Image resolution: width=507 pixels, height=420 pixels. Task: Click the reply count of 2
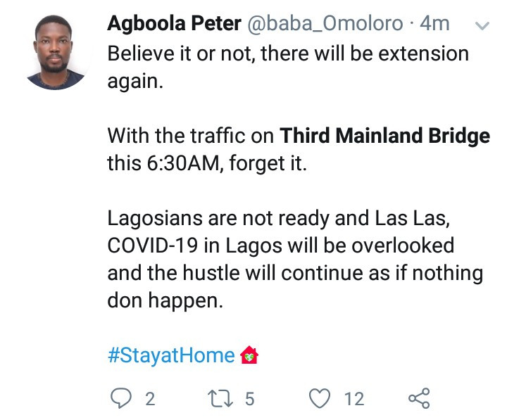(149, 400)
